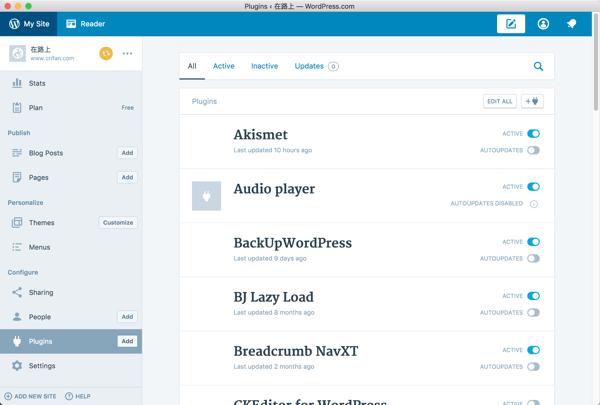Click Add button next to People
This screenshot has height=405, width=600.
(127, 317)
